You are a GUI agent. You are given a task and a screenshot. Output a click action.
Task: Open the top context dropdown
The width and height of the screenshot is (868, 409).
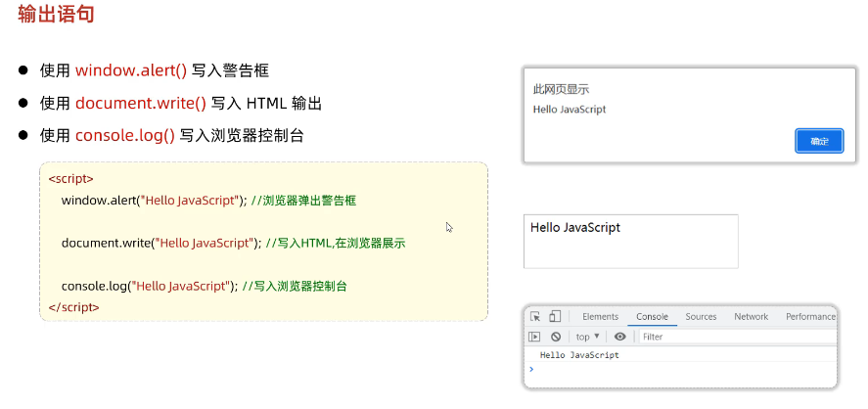pos(588,337)
